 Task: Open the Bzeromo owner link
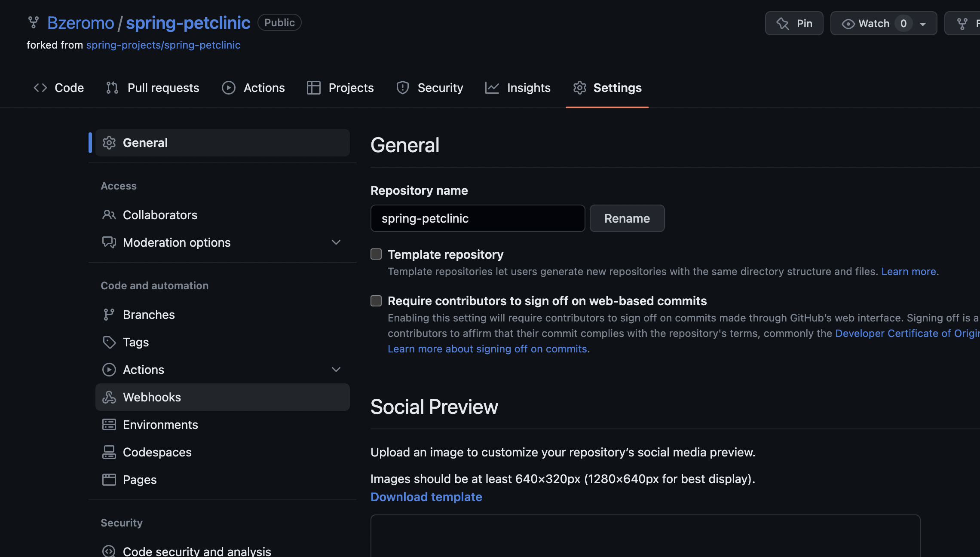click(x=80, y=23)
